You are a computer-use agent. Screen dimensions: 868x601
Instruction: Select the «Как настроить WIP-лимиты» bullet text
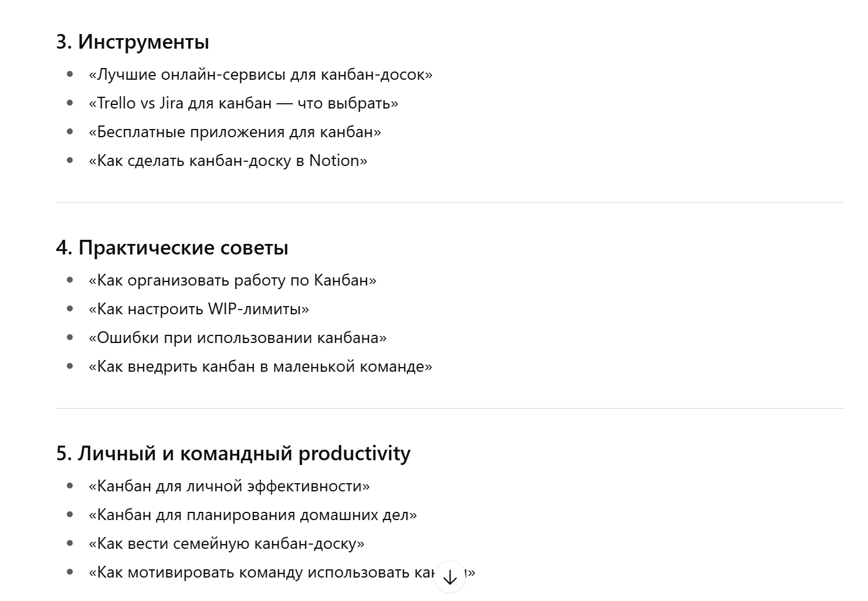198,309
